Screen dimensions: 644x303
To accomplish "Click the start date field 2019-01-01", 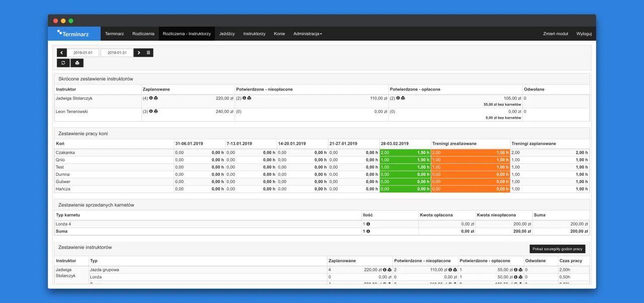I will click(83, 53).
